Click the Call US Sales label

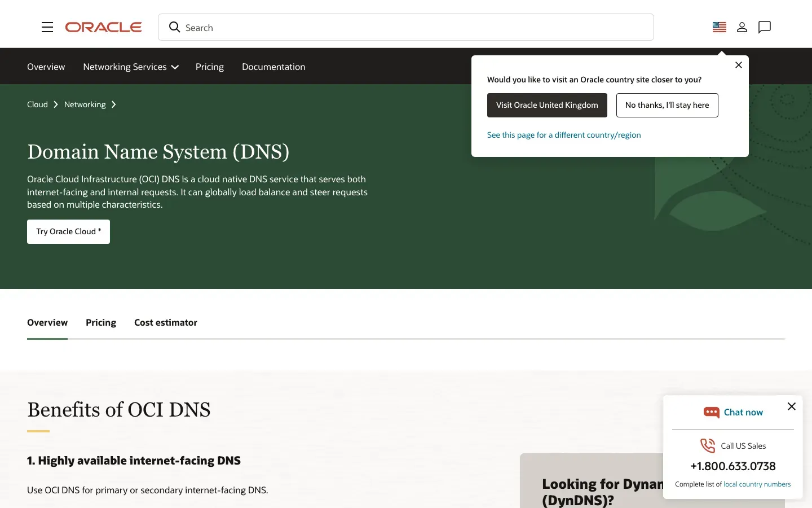[x=743, y=446]
